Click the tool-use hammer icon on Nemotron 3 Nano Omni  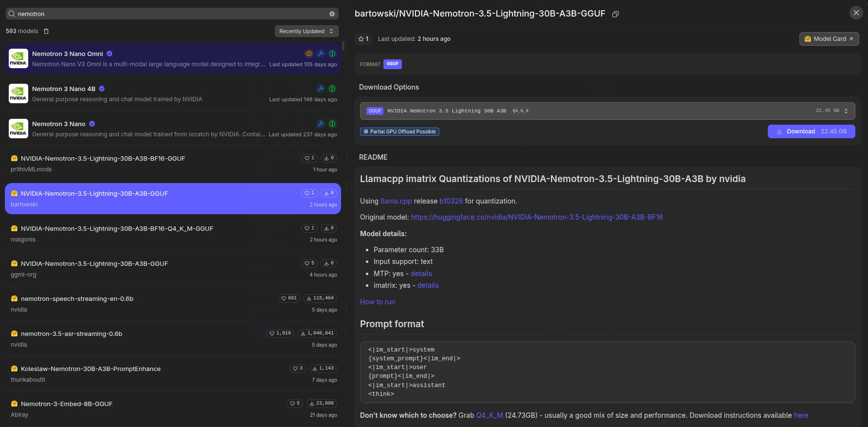321,54
